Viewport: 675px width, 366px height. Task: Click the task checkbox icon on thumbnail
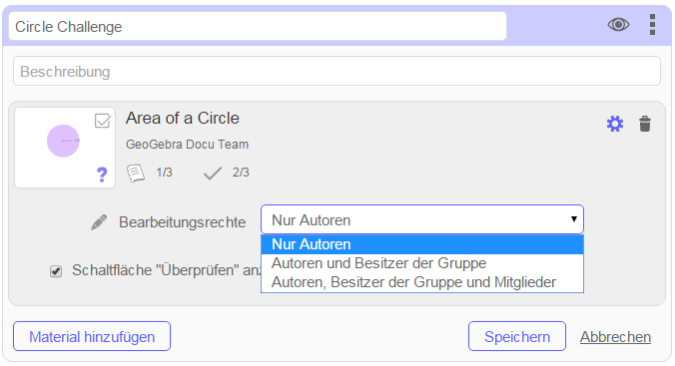coord(102,121)
